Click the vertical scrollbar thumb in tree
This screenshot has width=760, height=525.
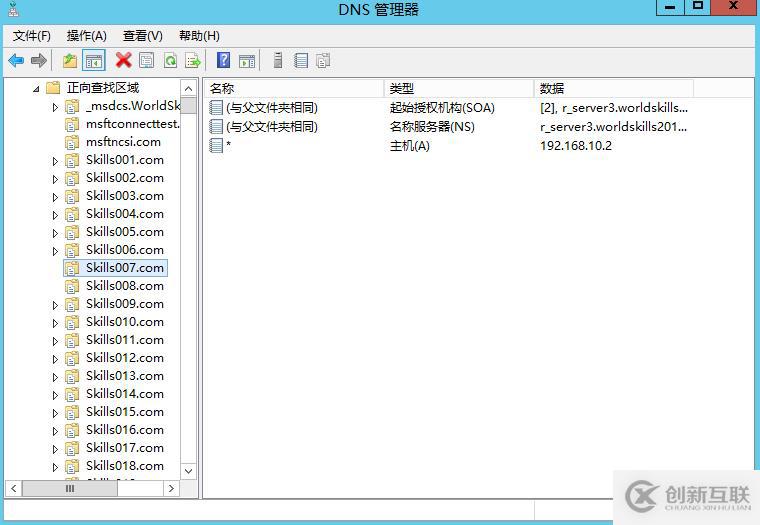coord(189,105)
